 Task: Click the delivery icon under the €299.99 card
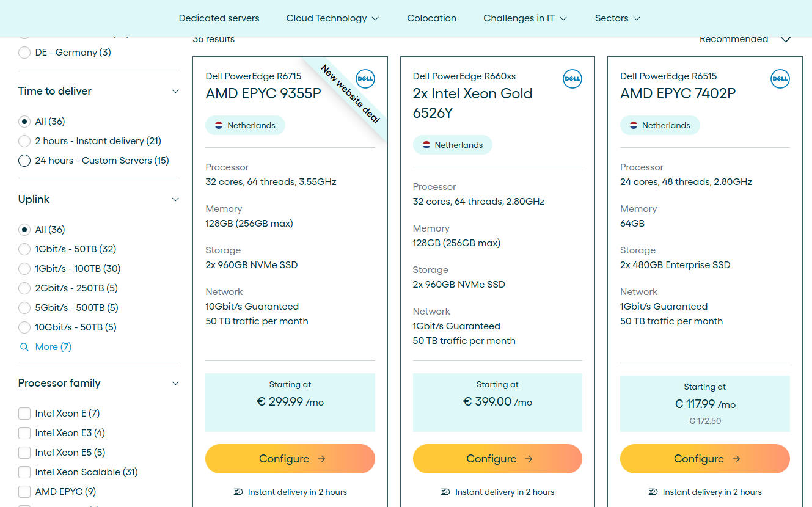238,492
